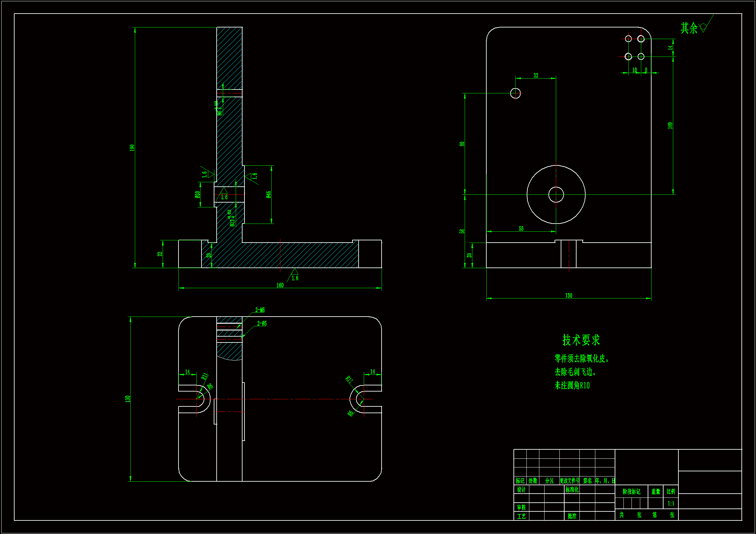Select the top-right hole of the four-hole pattern
The width and height of the screenshot is (756, 534).
pos(641,39)
